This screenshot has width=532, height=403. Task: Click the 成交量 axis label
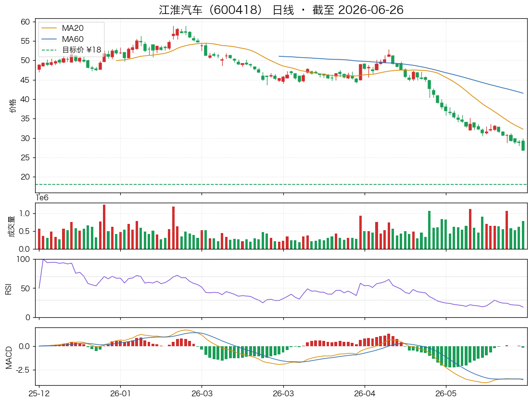12,226
